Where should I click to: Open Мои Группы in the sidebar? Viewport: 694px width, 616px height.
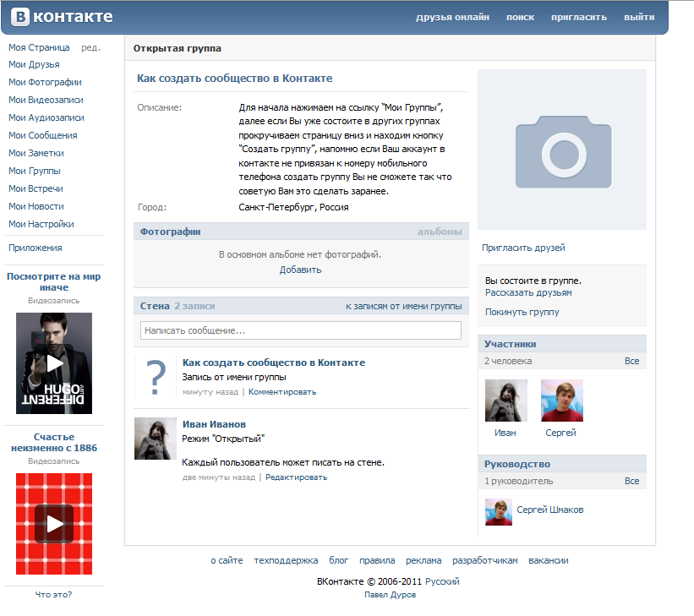coord(35,171)
